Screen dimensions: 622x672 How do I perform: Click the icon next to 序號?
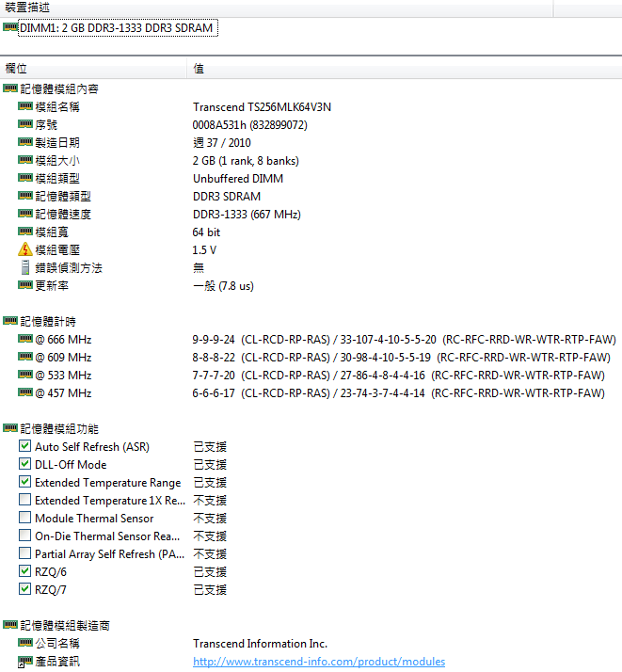click(x=24, y=124)
